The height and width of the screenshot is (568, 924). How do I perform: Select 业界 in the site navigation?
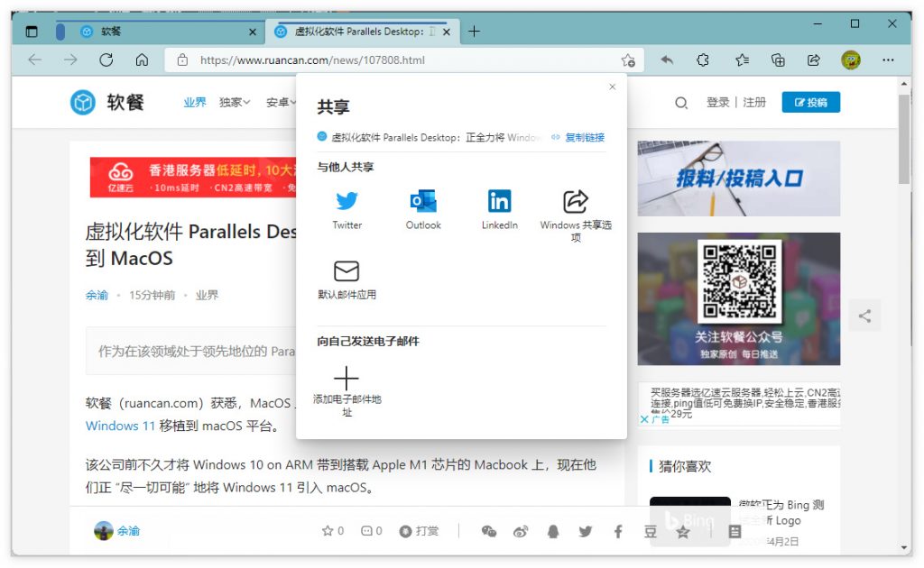click(195, 102)
